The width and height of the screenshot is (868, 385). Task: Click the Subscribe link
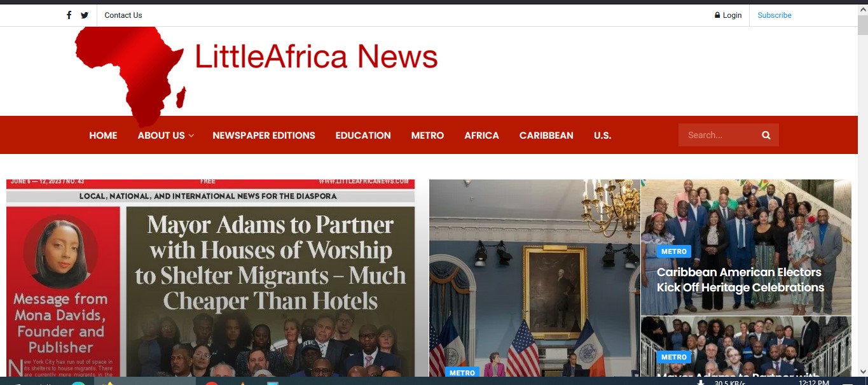(775, 15)
